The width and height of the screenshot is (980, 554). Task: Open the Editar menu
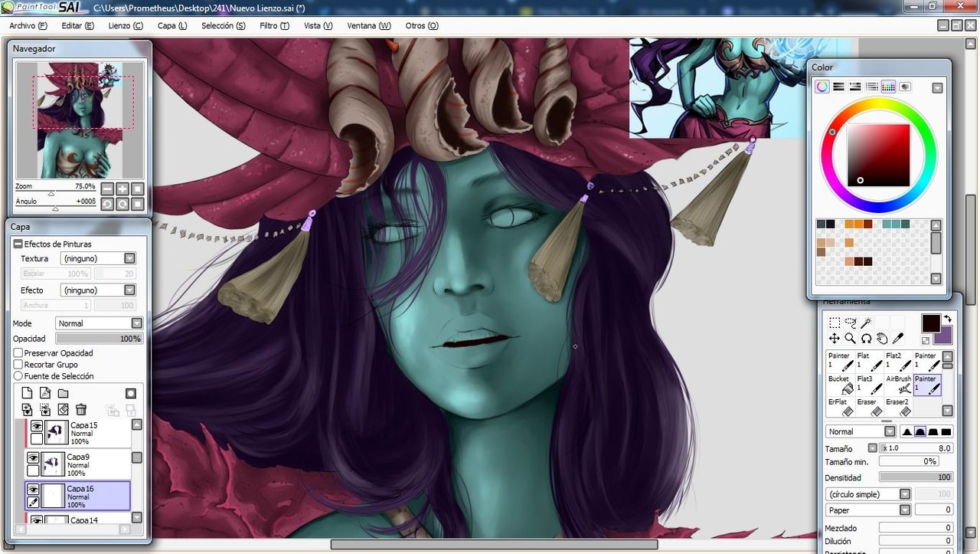(77, 25)
